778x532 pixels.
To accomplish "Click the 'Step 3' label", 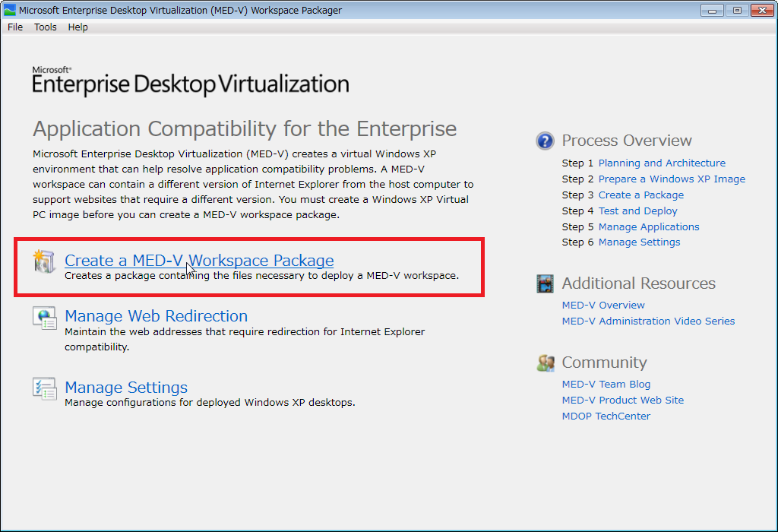I will pos(577,195).
